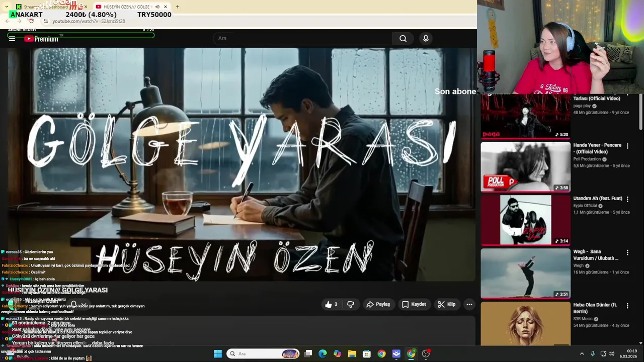This screenshot has height=362, width=644.
Task: Launch Microsoft Edge from taskbar
Action: [323, 353]
